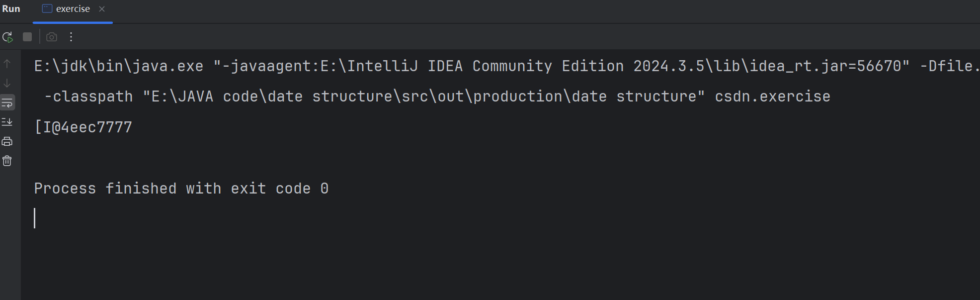Click the down arrow in console gutter

click(7, 83)
